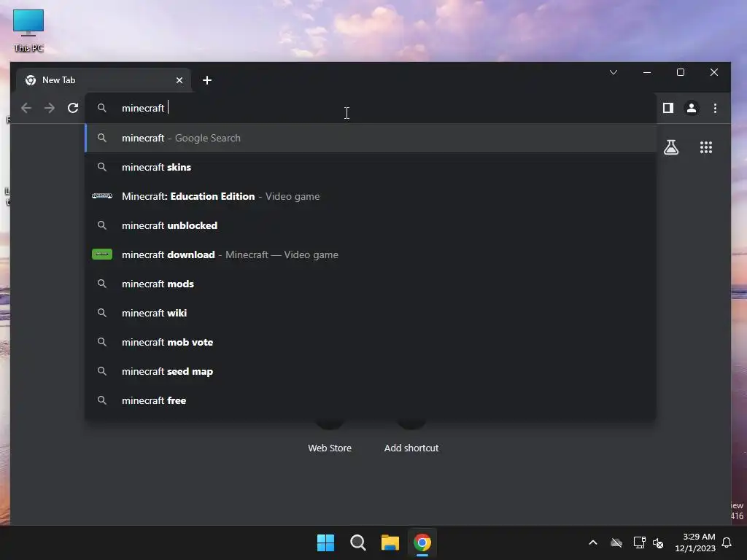Image resolution: width=747 pixels, height=560 pixels.
Task: Select the minecraft wiki suggestion
Action: pos(371,313)
